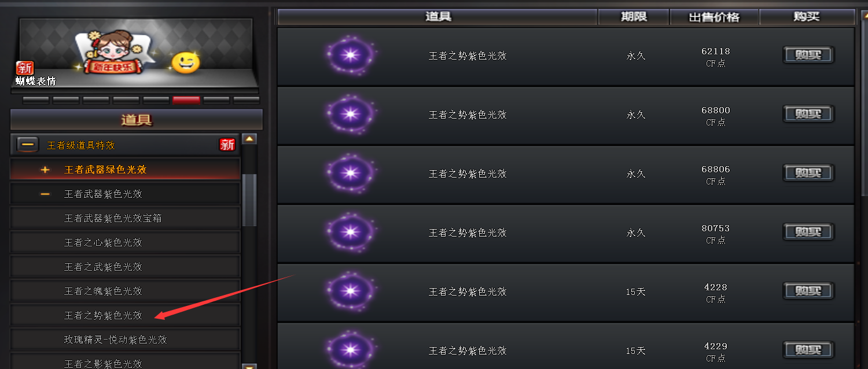
Task: Select the last banner page indicator
Action: (246, 100)
